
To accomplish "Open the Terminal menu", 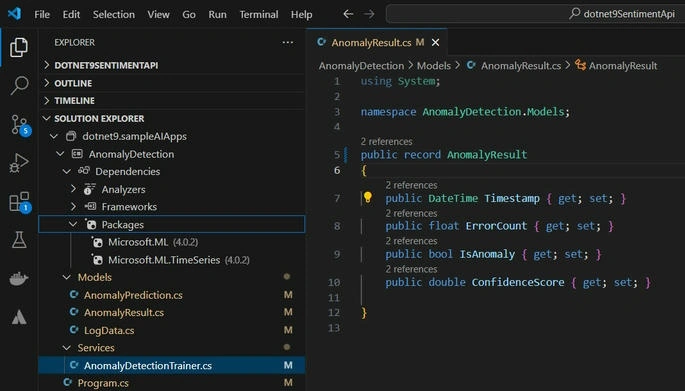I will point(259,14).
